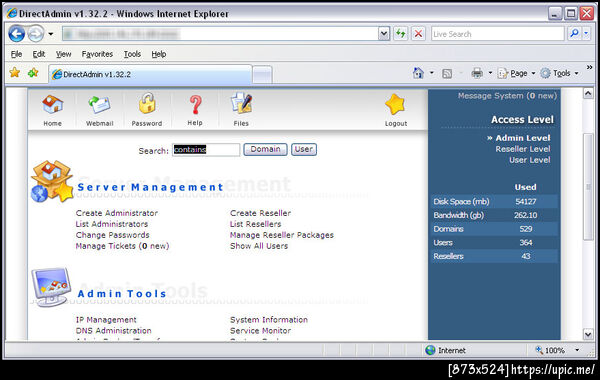This screenshot has width=600, height=380.
Task: Click the Add to Favorites star-plus icon
Action: pyautogui.click(x=33, y=72)
